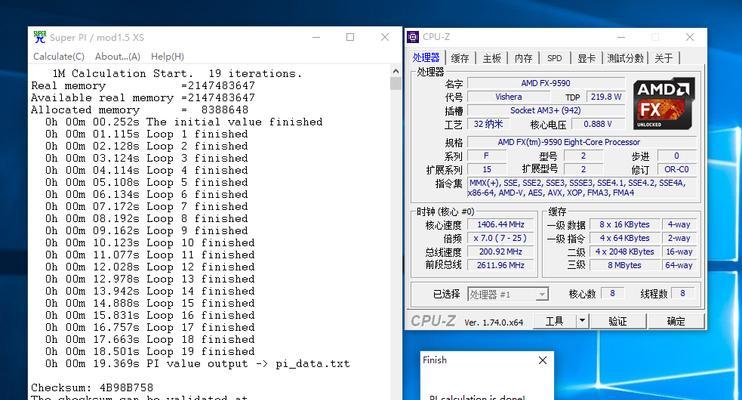
Task: Close the Finish dialog
Action: [x=543, y=360]
